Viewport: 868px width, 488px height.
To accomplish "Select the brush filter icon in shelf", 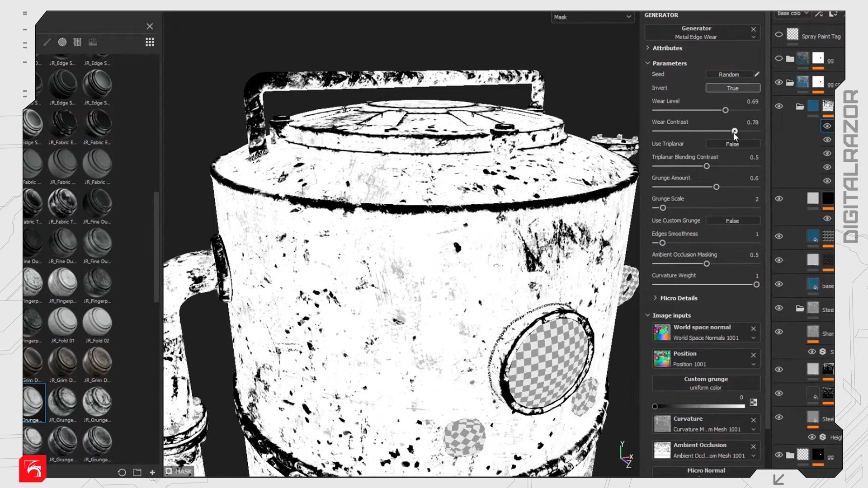I will pos(47,42).
